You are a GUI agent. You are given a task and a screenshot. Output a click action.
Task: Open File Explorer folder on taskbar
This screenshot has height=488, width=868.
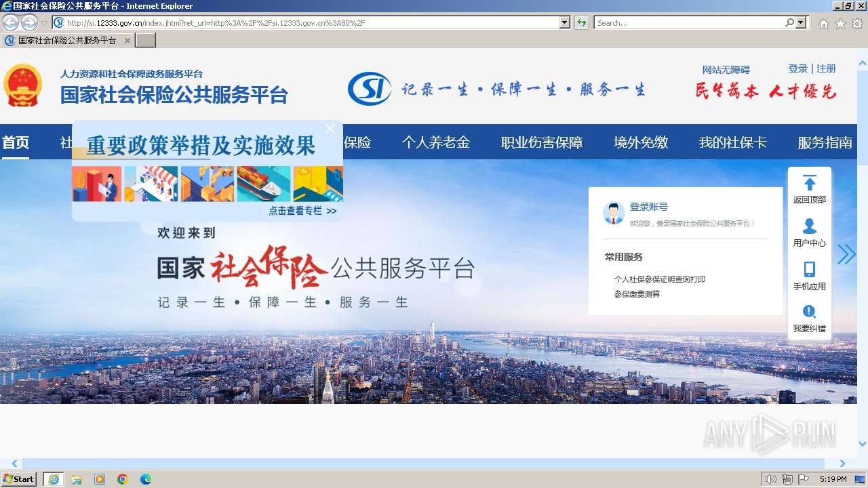tap(77, 479)
